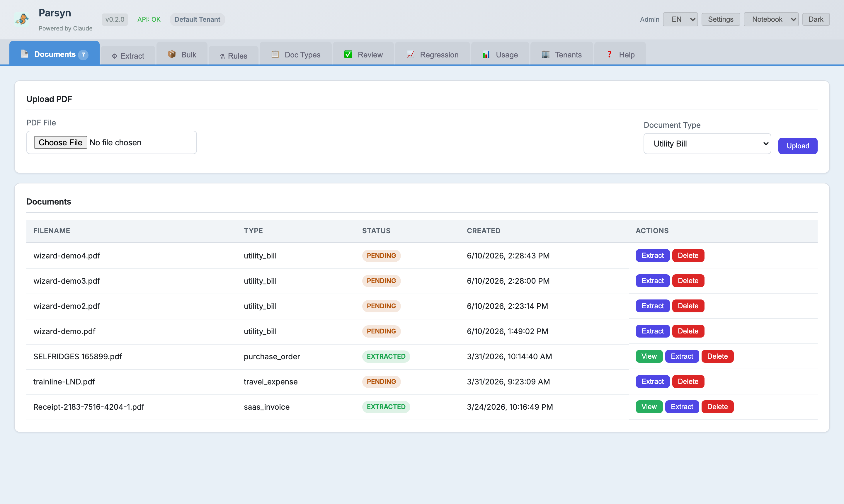Click SELFRIDGES 165899.pdf filename
This screenshot has height=504, width=844.
point(77,356)
